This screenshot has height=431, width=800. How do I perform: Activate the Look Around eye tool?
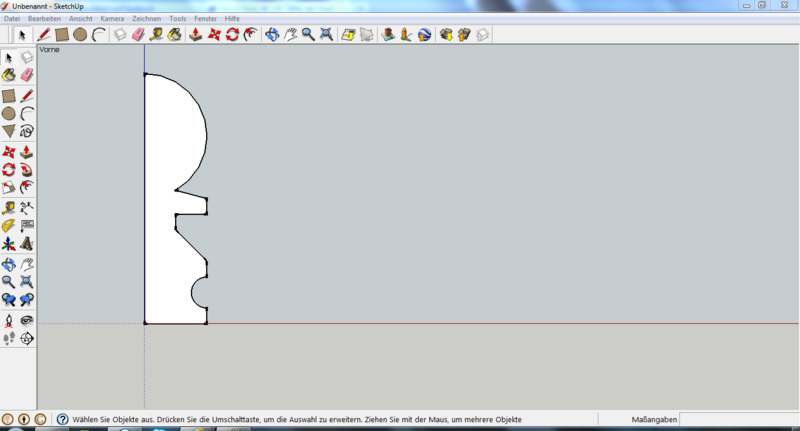tap(27, 320)
